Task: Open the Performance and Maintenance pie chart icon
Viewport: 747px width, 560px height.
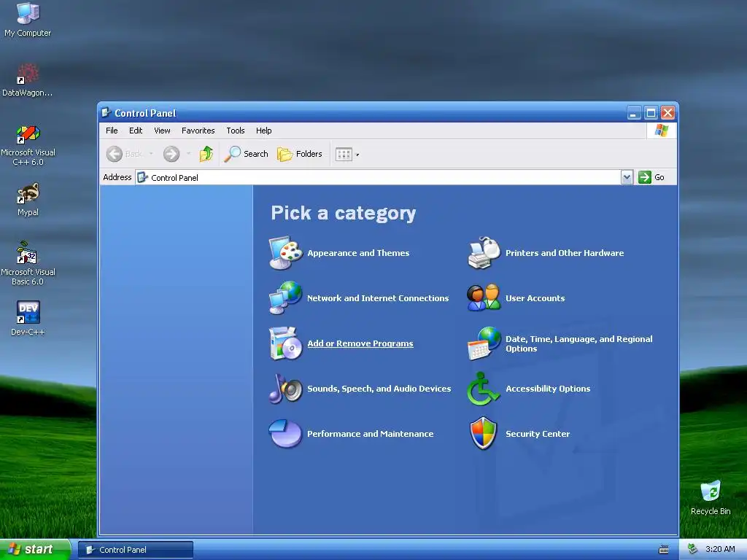Action: pyautogui.click(x=285, y=434)
